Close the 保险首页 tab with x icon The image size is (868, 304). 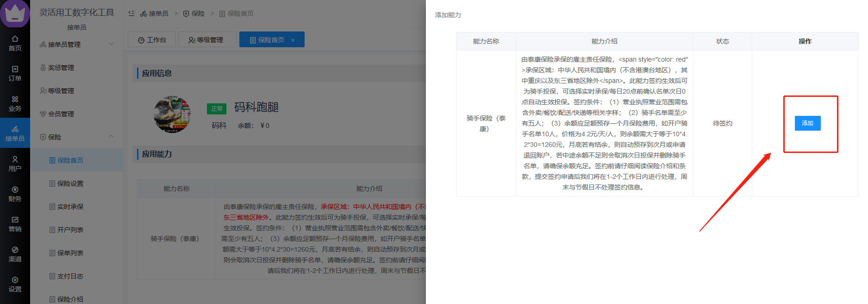click(293, 40)
